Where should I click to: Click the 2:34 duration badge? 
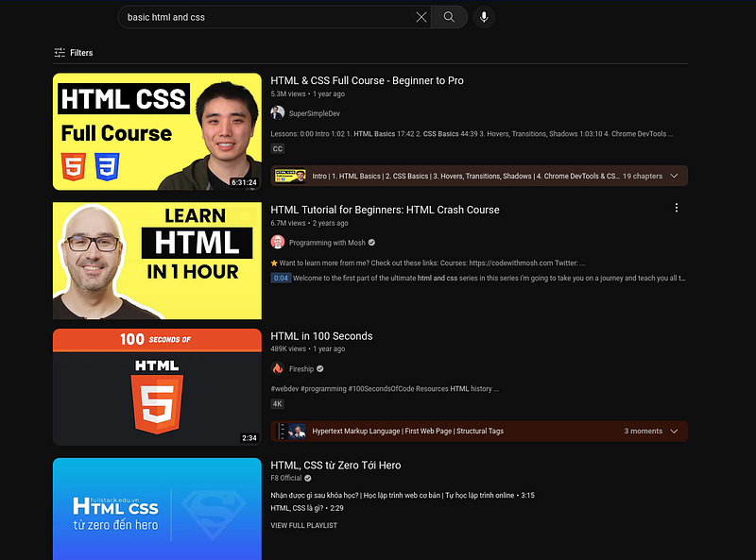[249, 438]
